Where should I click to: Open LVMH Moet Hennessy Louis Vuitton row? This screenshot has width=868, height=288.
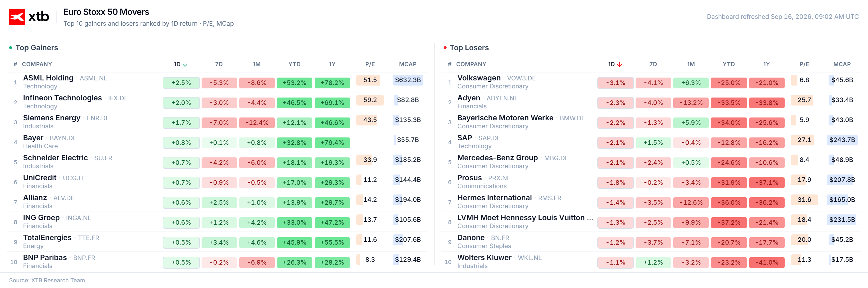[x=651, y=222]
